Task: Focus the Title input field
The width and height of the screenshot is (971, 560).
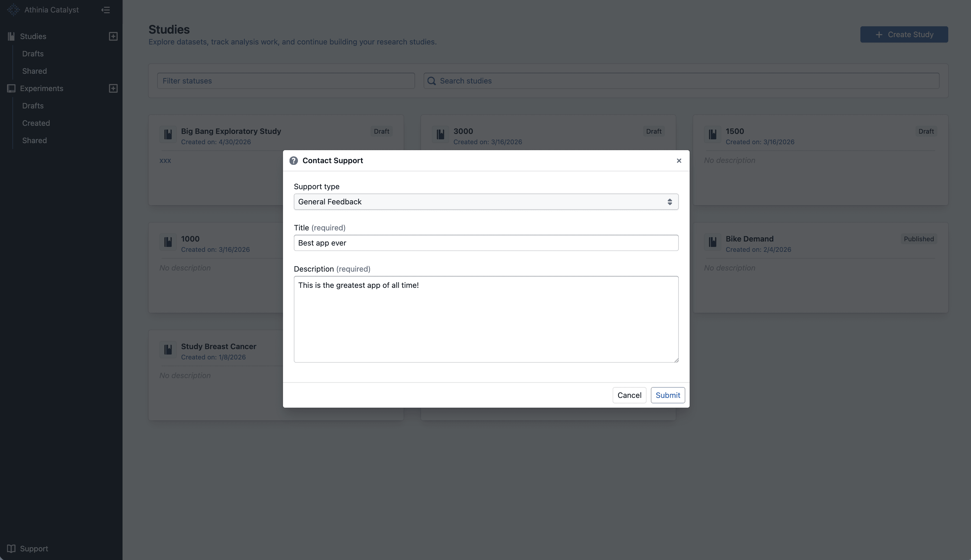Action: point(486,243)
